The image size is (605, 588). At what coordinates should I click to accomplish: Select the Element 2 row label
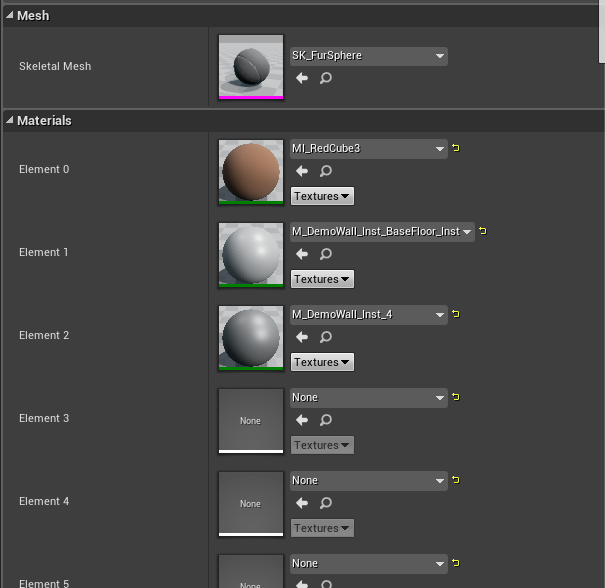click(x=44, y=335)
